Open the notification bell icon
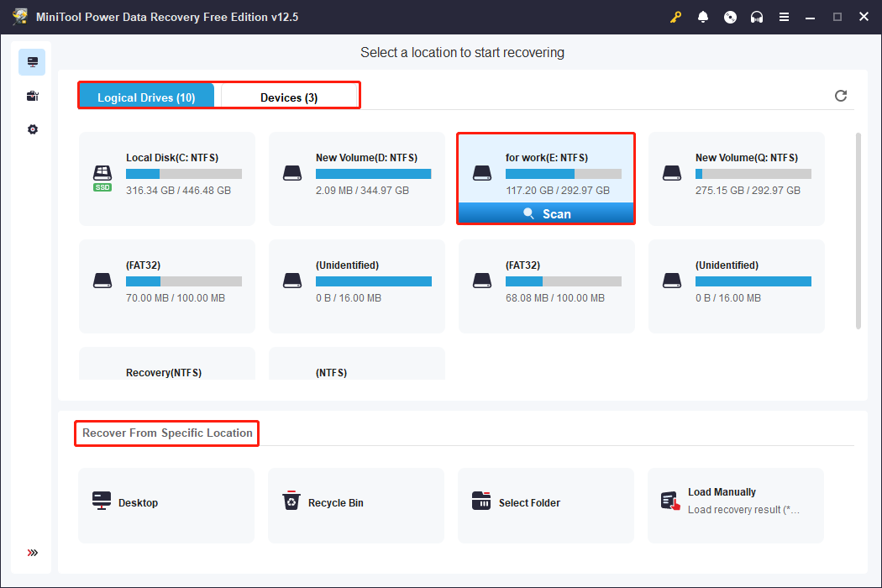The height and width of the screenshot is (588, 882). coord(703,17)
